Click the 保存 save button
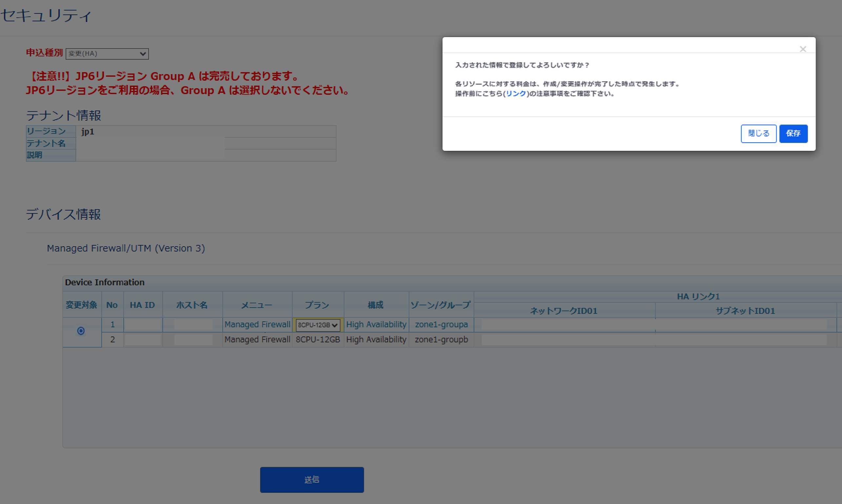This screenshot has width=842, height=504. pyautogui.click(x=793, y=133)
